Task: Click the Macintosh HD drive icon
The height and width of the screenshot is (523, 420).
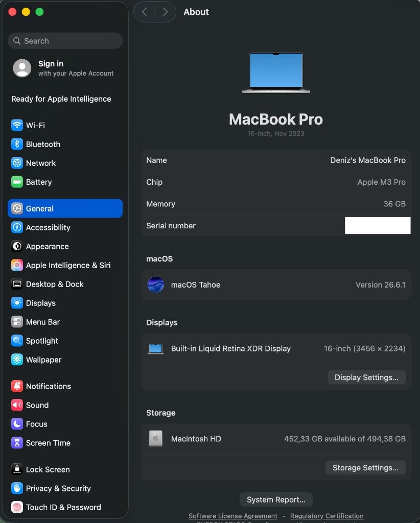Action: (156, 439)
